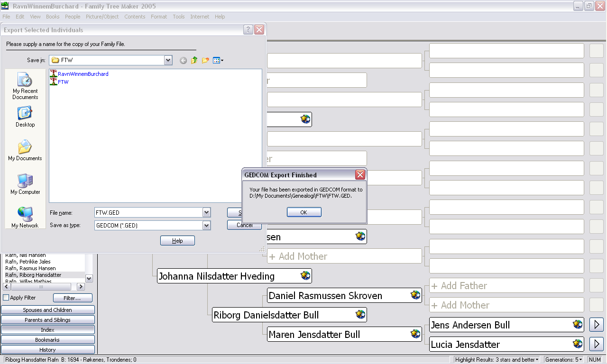Click index list vertical scroll down arrow
Screen dimensions: 607x364
click(x=89, y=279)
